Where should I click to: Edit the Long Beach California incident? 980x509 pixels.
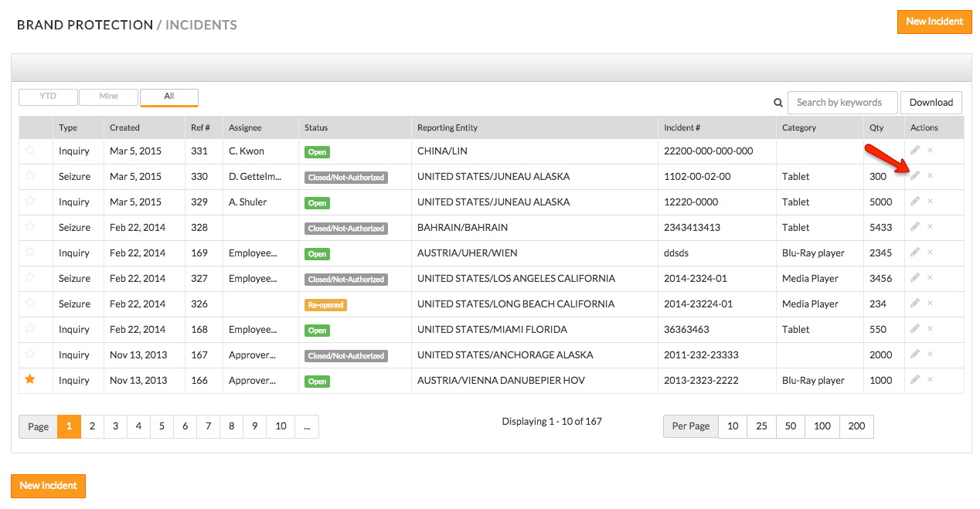[915, 304]
